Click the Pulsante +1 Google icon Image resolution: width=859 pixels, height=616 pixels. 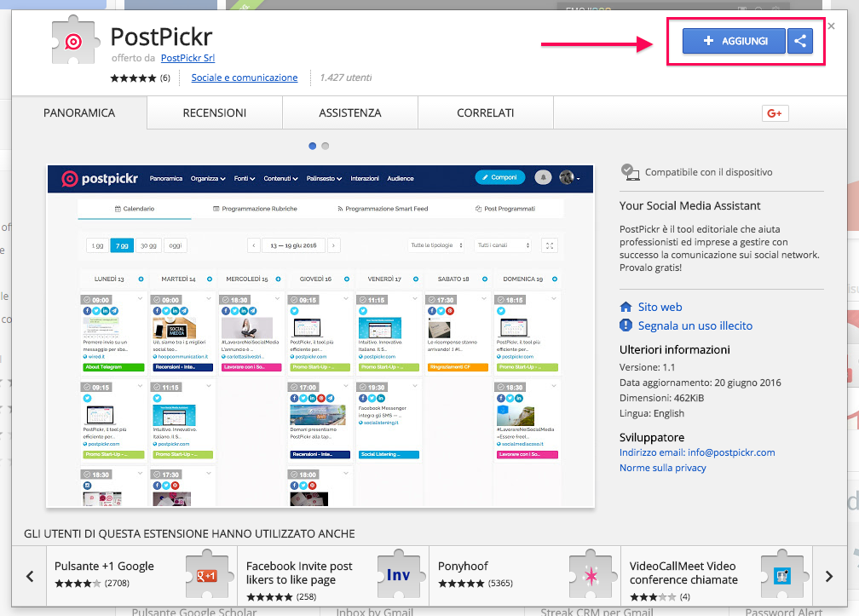click(x=205, y=575)
